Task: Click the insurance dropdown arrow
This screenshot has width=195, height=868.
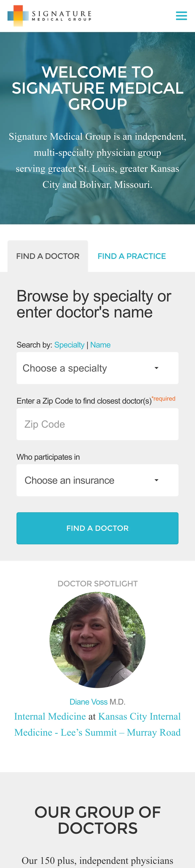Action: coord(156,480)
